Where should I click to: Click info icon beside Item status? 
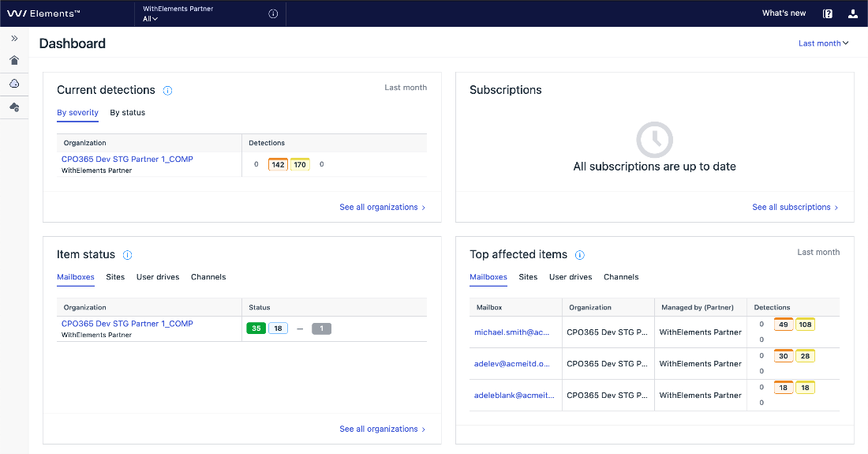[127, 255]
